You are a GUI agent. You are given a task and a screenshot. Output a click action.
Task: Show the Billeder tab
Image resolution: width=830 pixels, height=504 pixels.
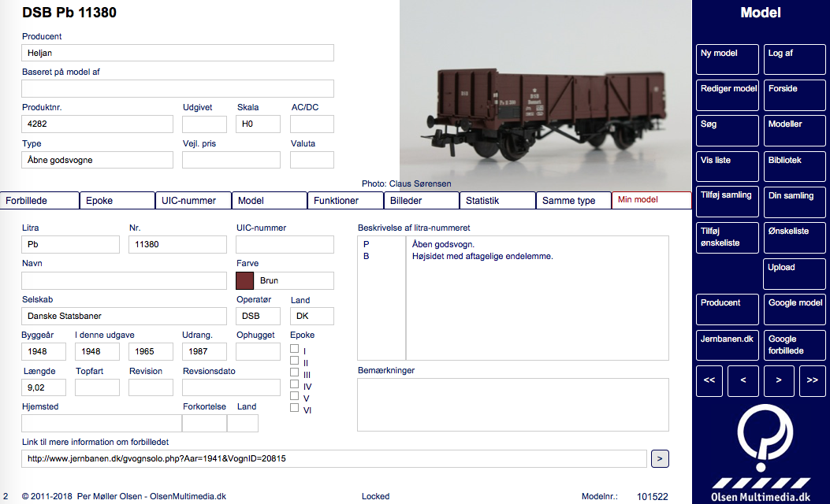[x=422, y=201]
